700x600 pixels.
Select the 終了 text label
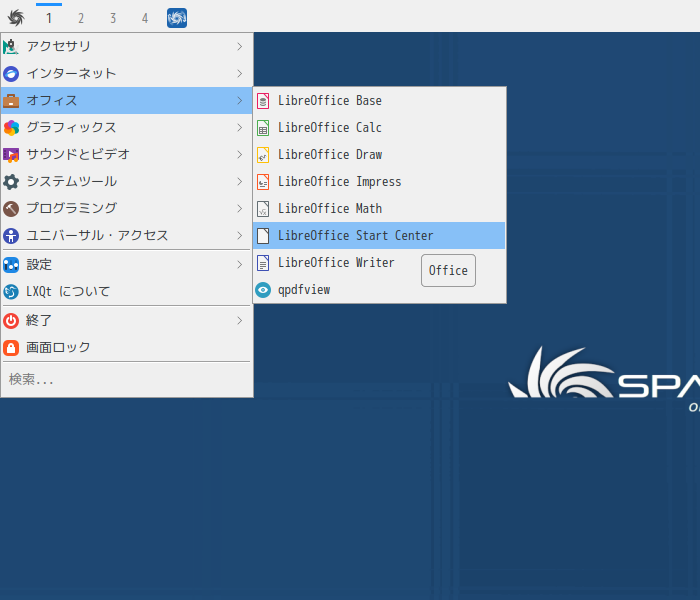tap(39, 321)
